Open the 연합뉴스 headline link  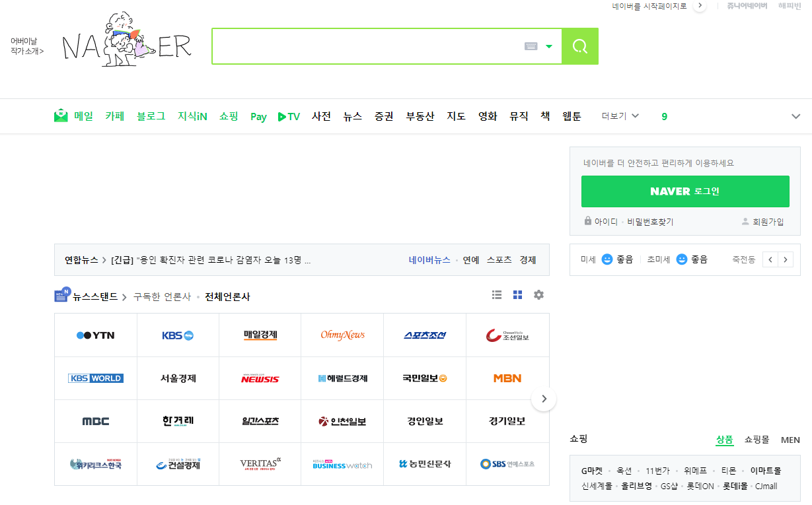click(x=211, y=260)
